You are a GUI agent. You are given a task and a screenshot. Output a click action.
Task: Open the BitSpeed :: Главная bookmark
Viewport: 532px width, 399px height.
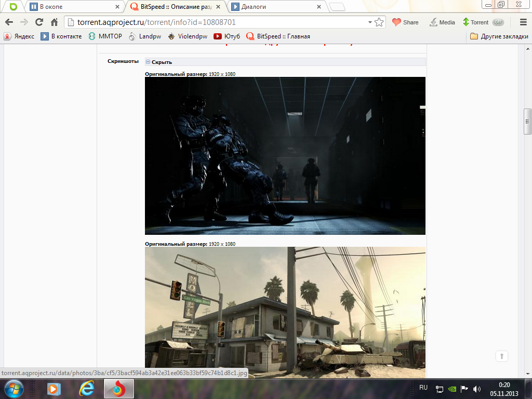click(x=278, y=36)
